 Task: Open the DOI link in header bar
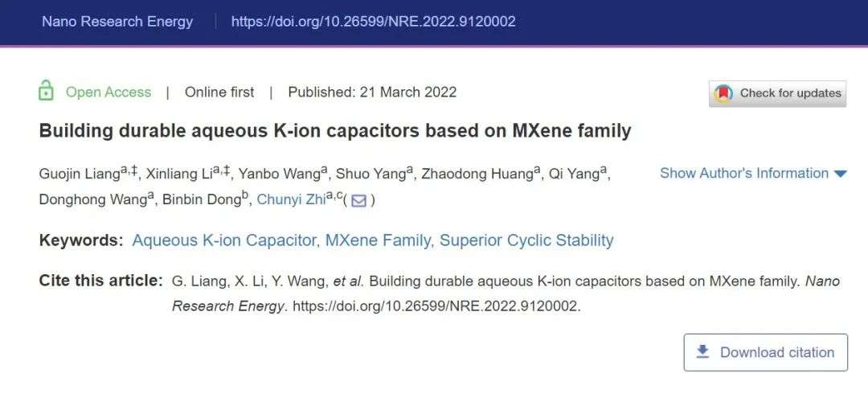(373, 22)
